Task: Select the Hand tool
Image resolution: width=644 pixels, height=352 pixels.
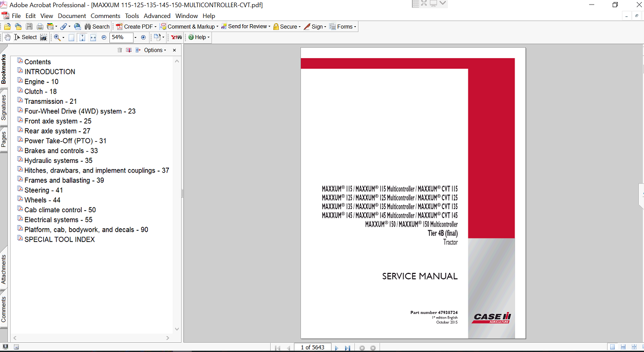Action: pos(7,38)
